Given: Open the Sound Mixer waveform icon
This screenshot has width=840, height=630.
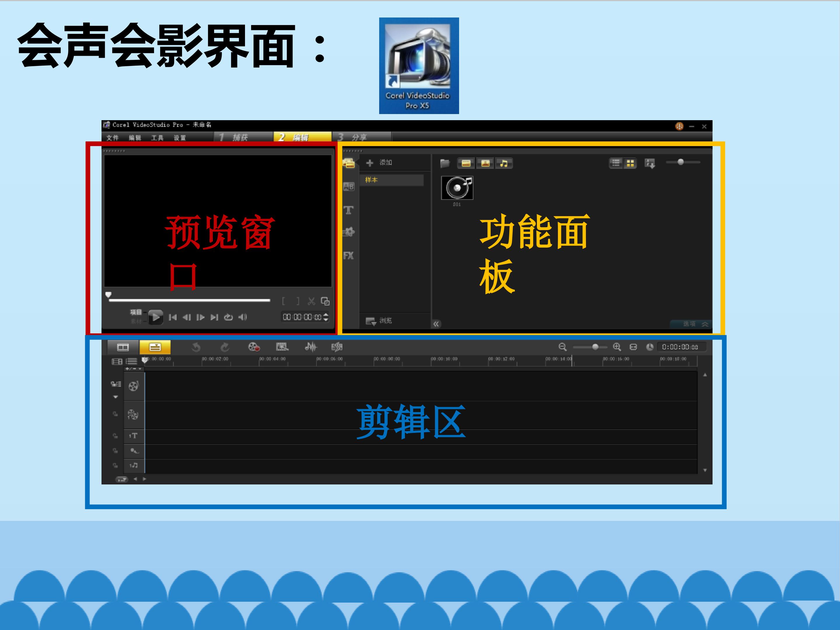Looking at the screenshot, I should [x=311, y=347].
